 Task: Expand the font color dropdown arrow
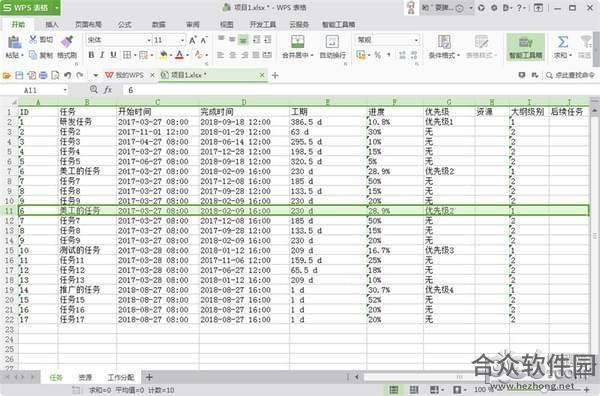[x=188, y=55]
